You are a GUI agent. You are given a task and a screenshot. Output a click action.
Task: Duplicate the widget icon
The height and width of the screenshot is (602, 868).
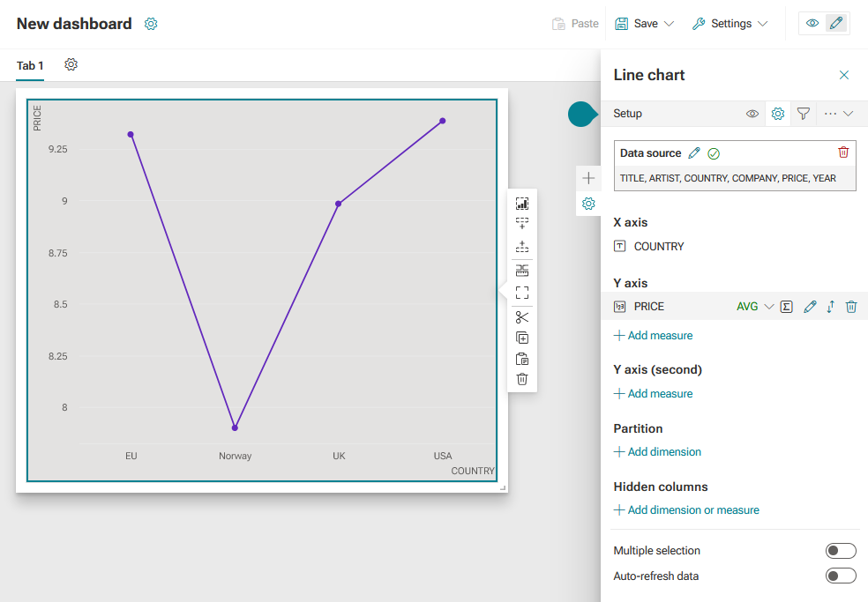pos(522,338)
